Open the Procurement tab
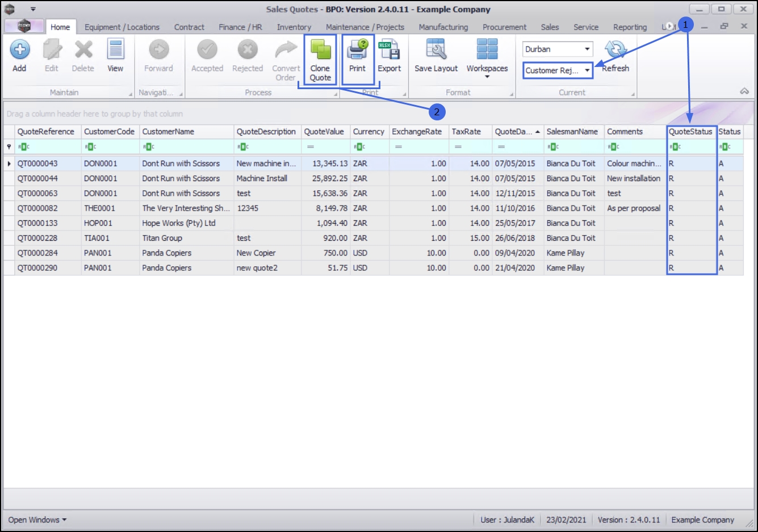758x532 pixels. point(505,27)
